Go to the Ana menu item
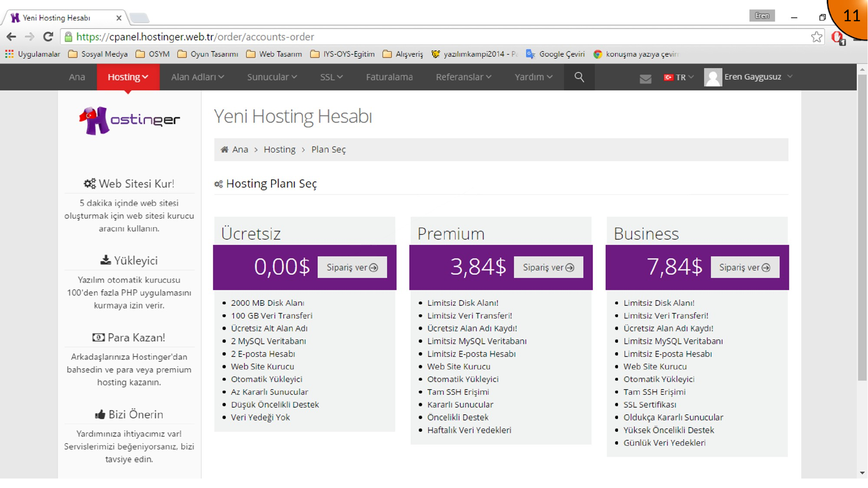The height and width of the screenshot is (488, 868). point(77,77)
